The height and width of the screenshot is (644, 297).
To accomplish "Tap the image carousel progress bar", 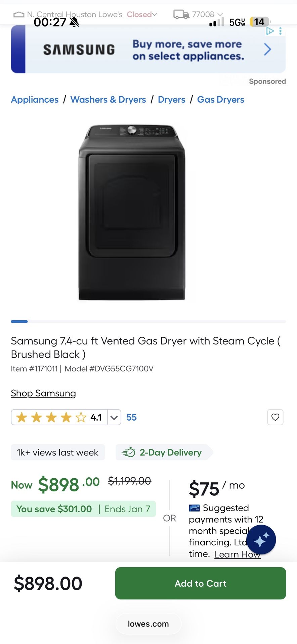I will tap(148, 321).
